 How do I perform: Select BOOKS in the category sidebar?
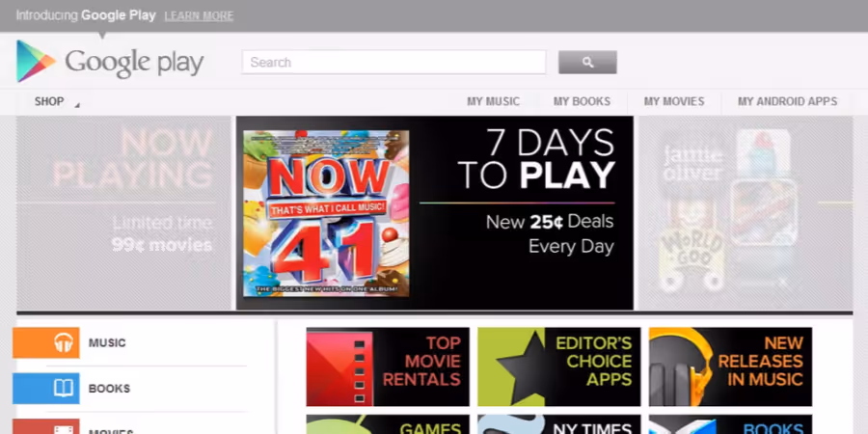coord(109,389)
